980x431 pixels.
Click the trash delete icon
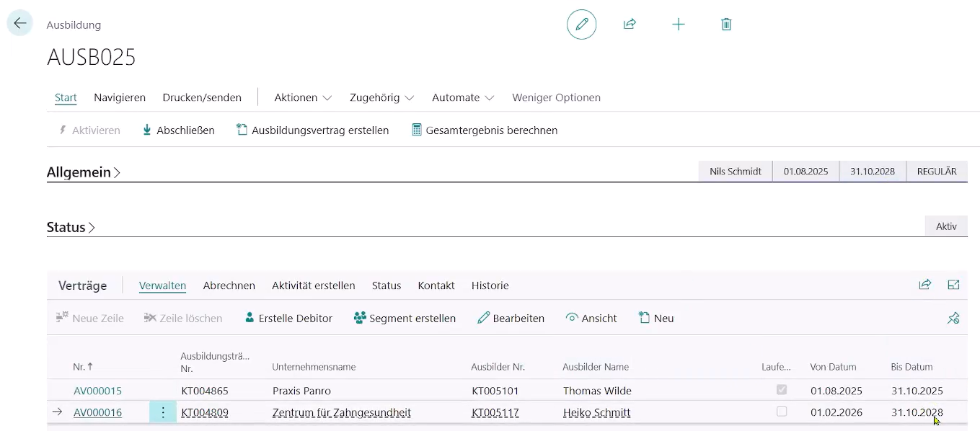click(x=726, y=25)
